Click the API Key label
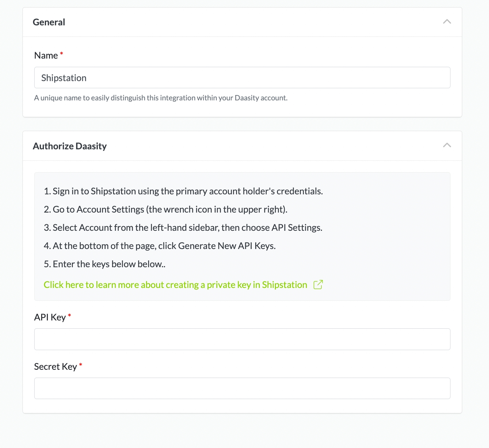Screen dimensions: 489x448 (50, 317)
